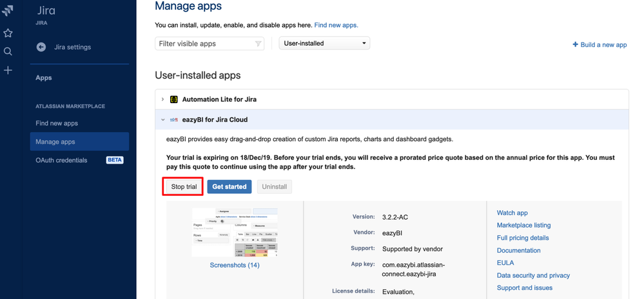
Task: Click Build a new app link
Action: pos(600,44)
